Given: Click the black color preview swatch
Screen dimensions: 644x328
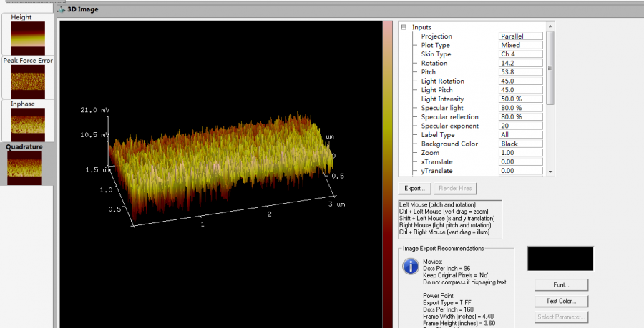Looking at the screenshot, I should tap(560, 259).
